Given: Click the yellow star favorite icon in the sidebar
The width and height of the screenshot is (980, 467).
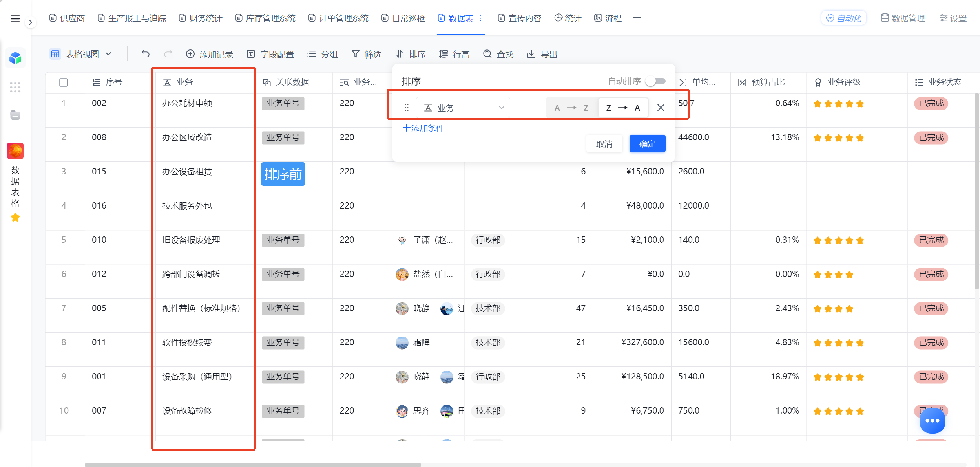Looking at the screenshot, I should pos(15,217).
